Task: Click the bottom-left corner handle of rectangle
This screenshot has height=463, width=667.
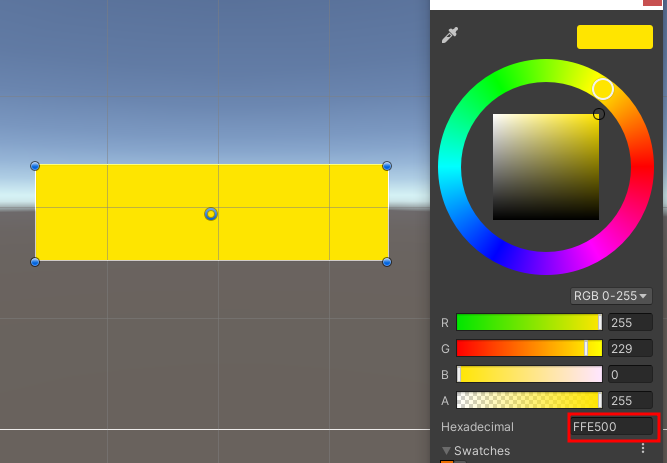Action: coord(35,262)
